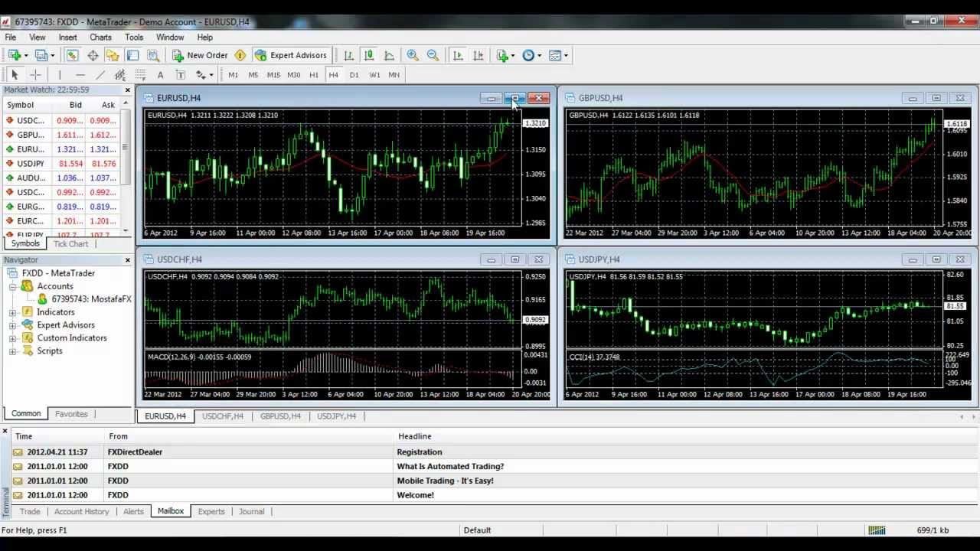This screenshot has width=980, height=551.
Task: Switch to the Tick Chart tab
Action: (70, 243)
